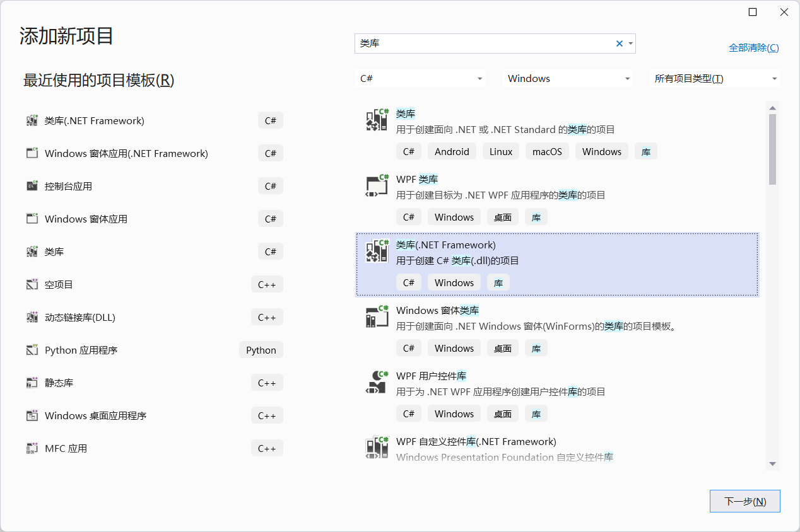
Task: Select the WPF 用户控件库 template icon
Action: tap(377, 381)
